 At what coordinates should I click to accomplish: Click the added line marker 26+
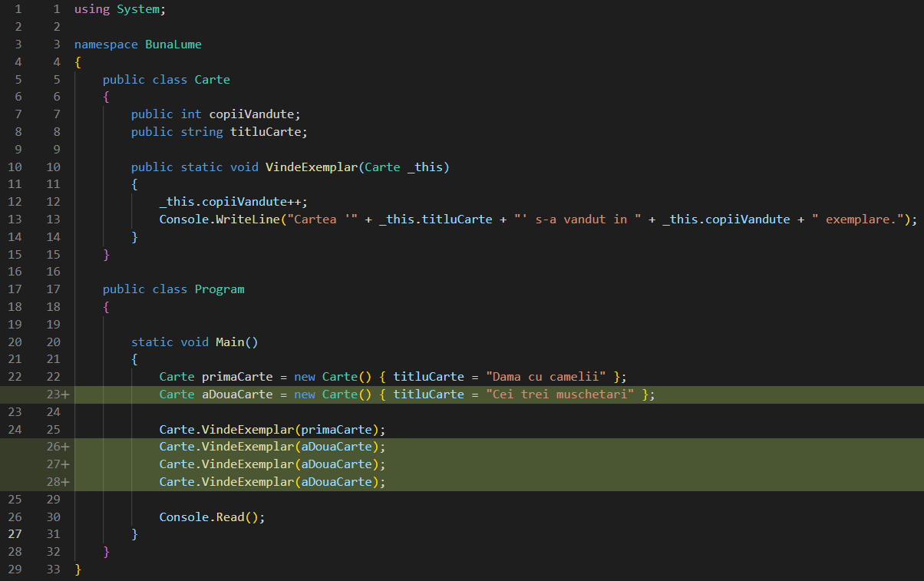coord(58,447)
